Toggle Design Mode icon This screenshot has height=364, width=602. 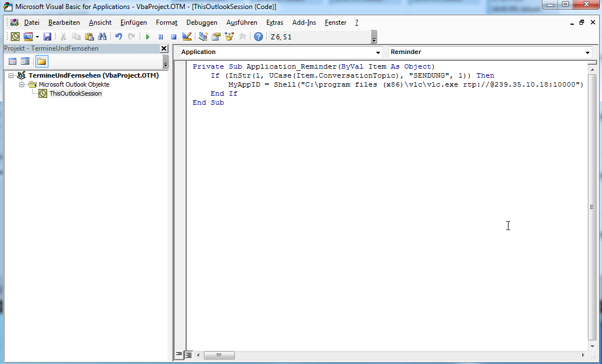186,37
